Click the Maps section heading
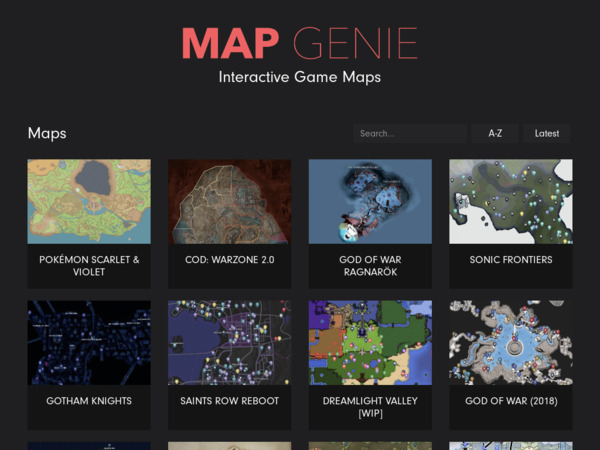 [x=47, y=133]
